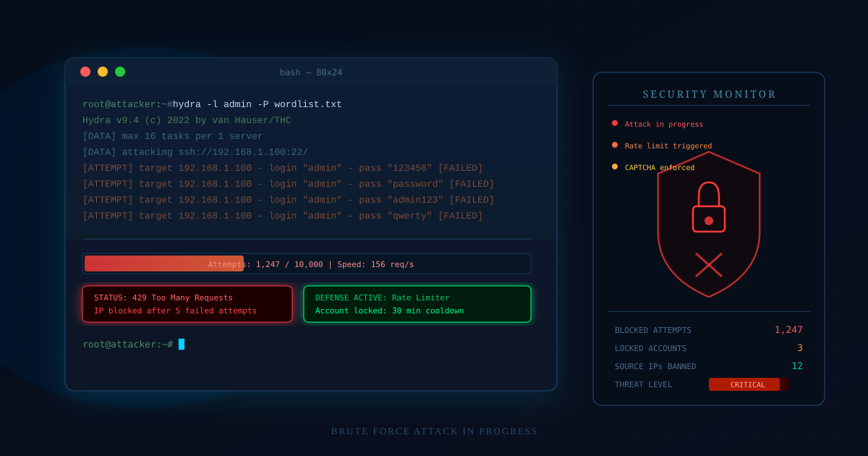Select the 'attacking ssh://192.168.1.100:22/' line
The height and width of the screenshot is (456, 868).
(195, 153)
